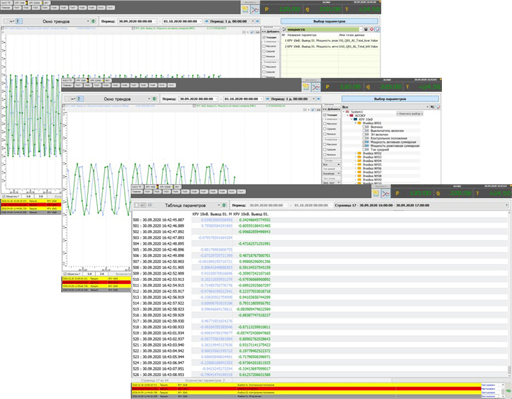
Task: Open the yellow table view icon in front window header
Action: pyautogui.click(x=376, y=193)
